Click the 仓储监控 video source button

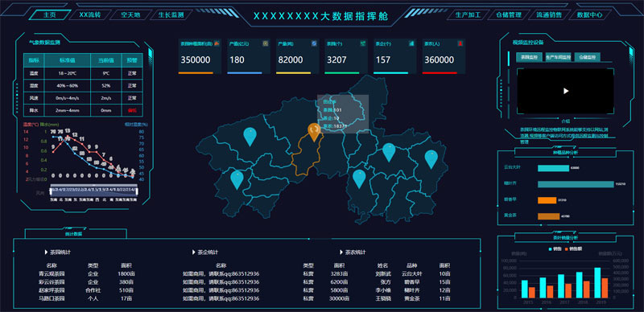[x=588, y=57]
